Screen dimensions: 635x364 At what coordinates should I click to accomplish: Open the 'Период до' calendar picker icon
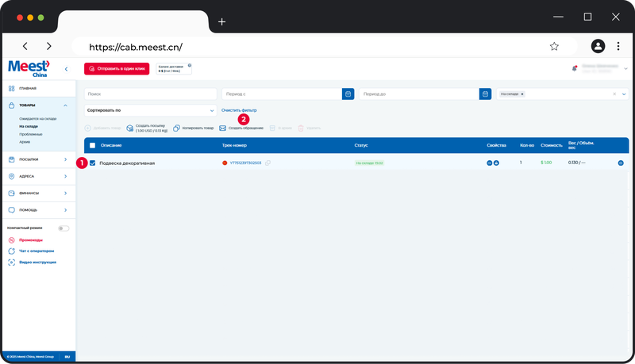(x=485, y=94)
